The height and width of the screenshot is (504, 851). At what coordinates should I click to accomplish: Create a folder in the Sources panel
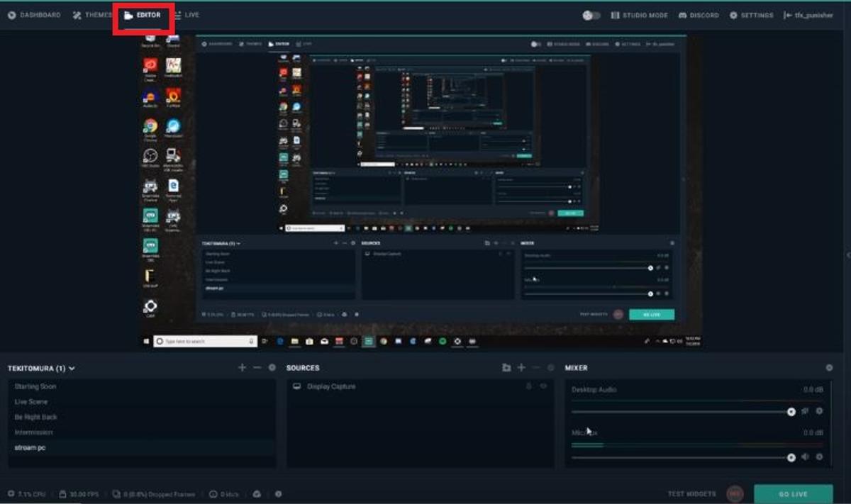[505, 368]
